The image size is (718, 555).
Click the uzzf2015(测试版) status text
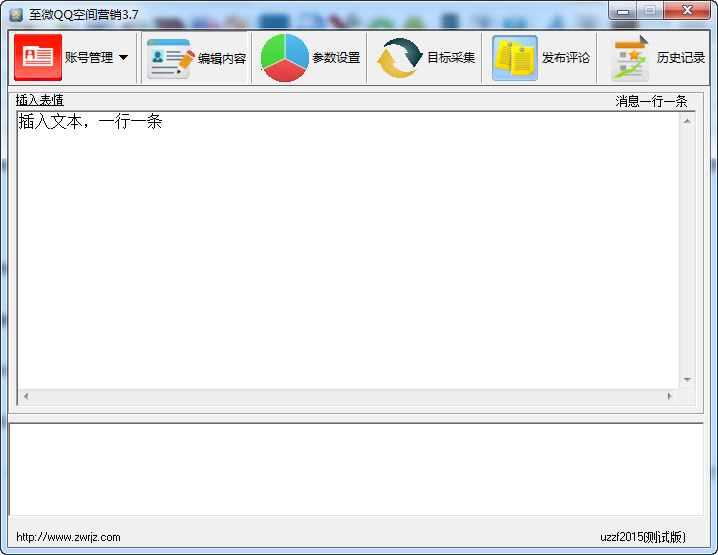tap(643, 537)
